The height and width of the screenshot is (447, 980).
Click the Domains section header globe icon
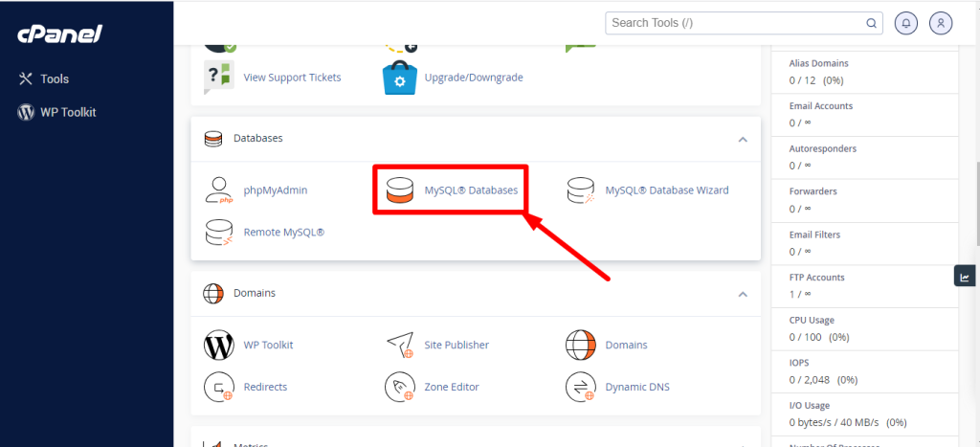[x=213, y=293]
